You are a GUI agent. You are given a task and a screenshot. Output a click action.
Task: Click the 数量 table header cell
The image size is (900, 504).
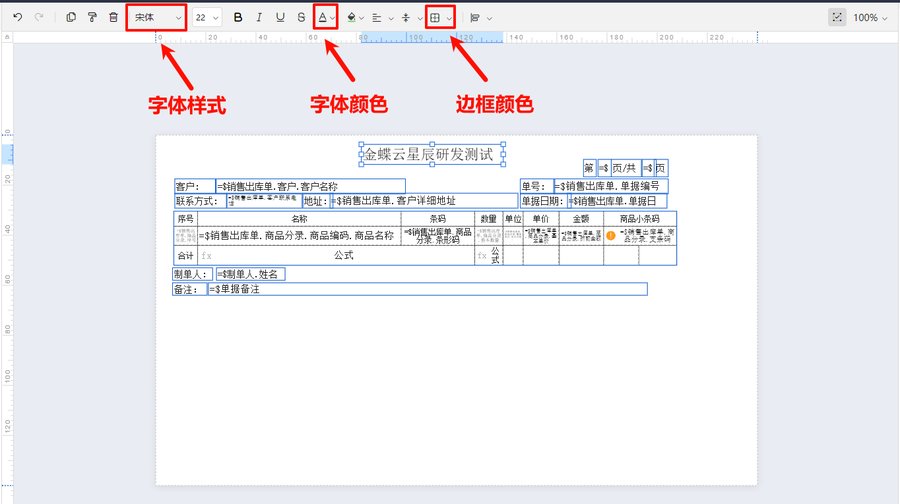pyautogui.click(x=488, y=219)
